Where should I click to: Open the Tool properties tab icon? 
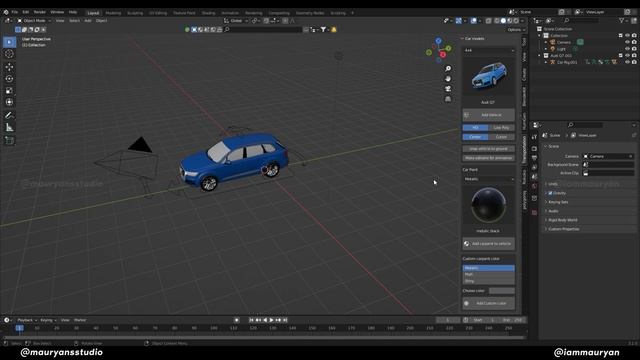click(534, 137)
